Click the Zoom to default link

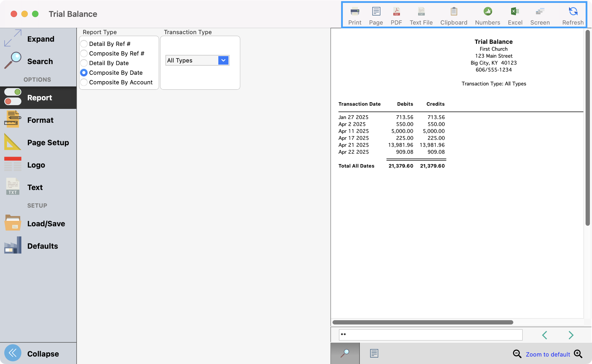pyautogui.click(x=548, y=354)
